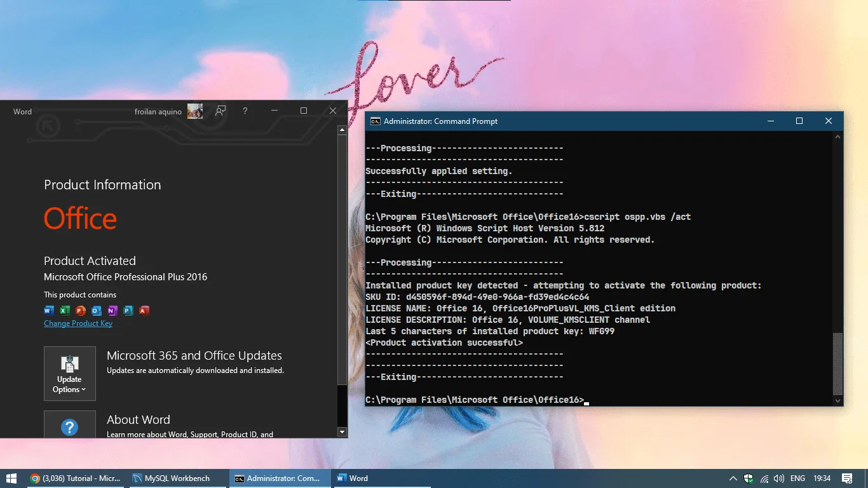Screen dimensions: 868x488
Task: Click the OneNote icon in product list
Action: coord(112,311)
